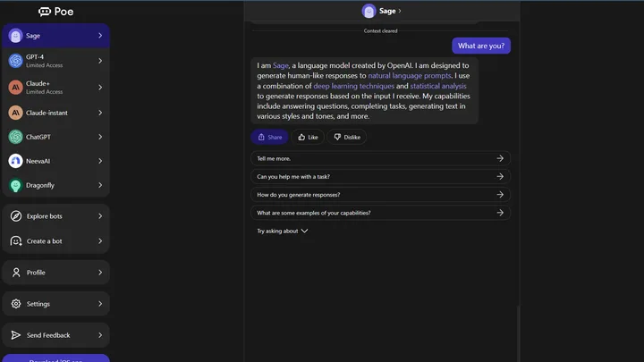The image size is (644, 362).
Task: Choose the 'Tell me more.' suggestion
Action: [x=380, y=158]
